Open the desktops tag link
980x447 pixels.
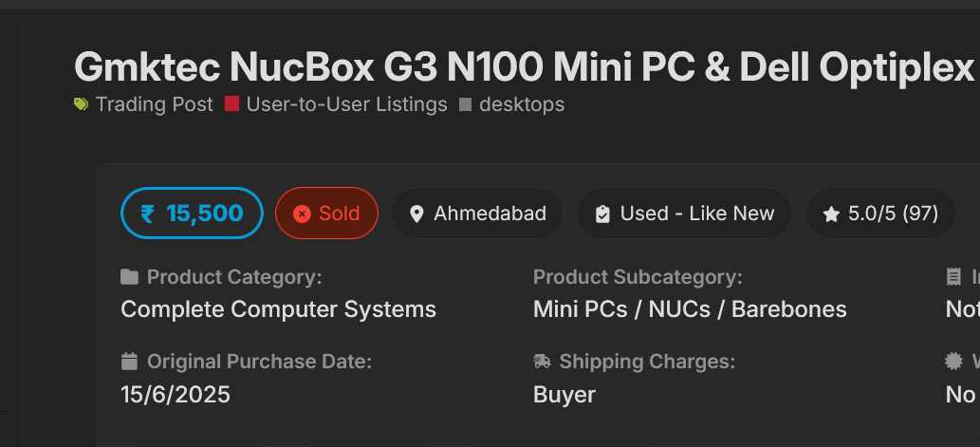coord(522,104)
